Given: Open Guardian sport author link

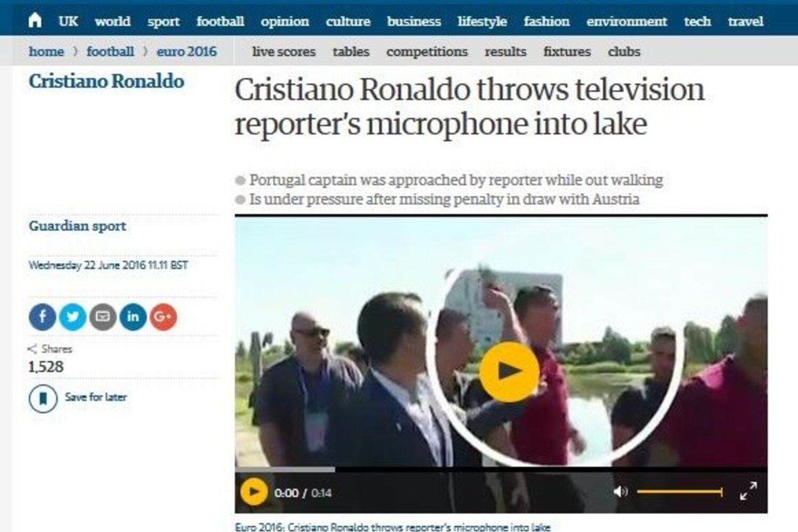Looking at the screenshot, I should (x=78, y=226).
